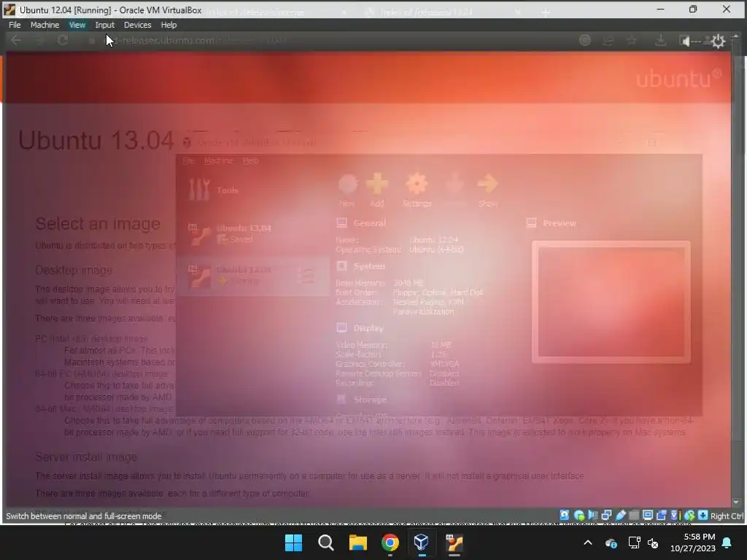The height and width of the screenshot is (560, 747).
Task: Open the PC (Intel x86) desktop image link
Action: click(x=91, y=339)
